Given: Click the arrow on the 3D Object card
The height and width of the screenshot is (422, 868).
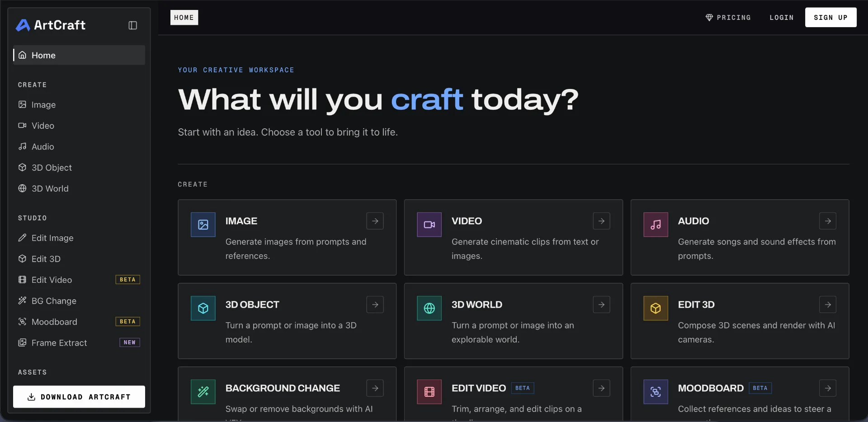Looking at the screenshot, I should point(375,305).
